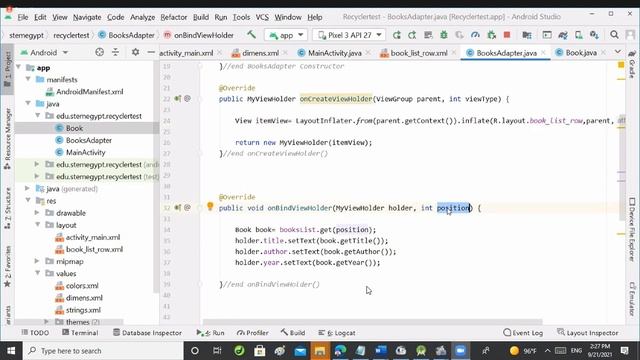Open the Device File Explorer side panel
This screenshot has height=360, width=640.
point(632,230)
